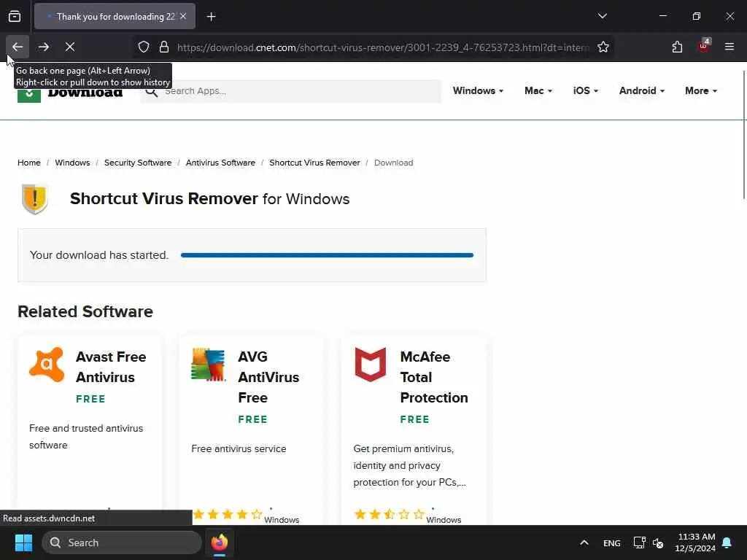Click the 'Related Software' heading
The width and height of the screenshot is (747, 560).
(x=85, y=311)
